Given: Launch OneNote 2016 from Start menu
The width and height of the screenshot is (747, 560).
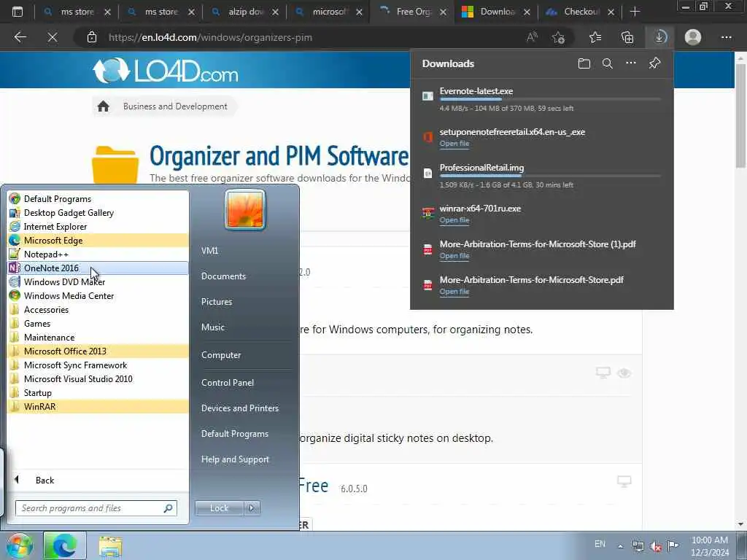Looking at the screenshot, I should pos(98,268).
